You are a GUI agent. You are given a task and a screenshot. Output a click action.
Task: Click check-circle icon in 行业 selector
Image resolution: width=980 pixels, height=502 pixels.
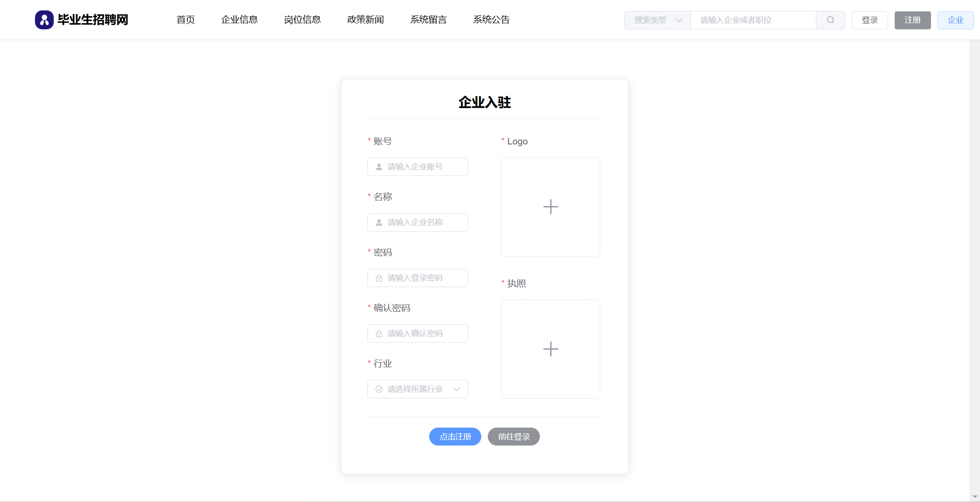379,389
